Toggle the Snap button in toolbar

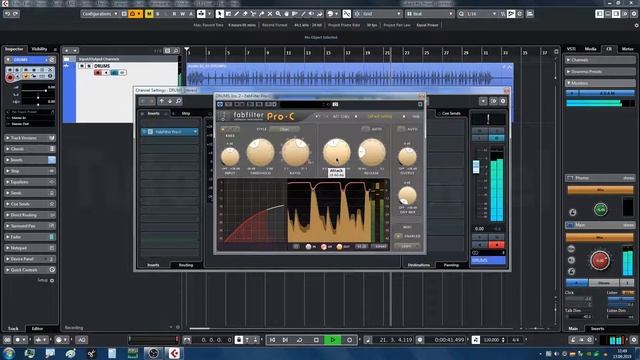tap(347, 14)
